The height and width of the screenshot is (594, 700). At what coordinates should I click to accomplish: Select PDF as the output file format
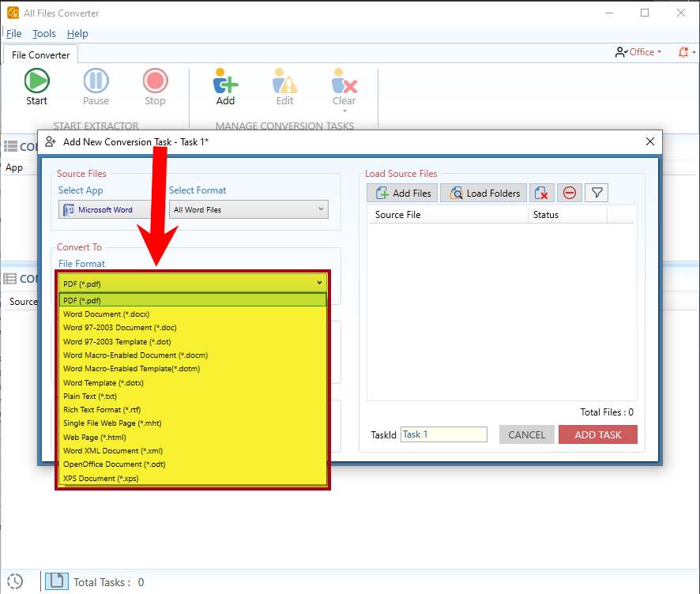coord(193,300)
